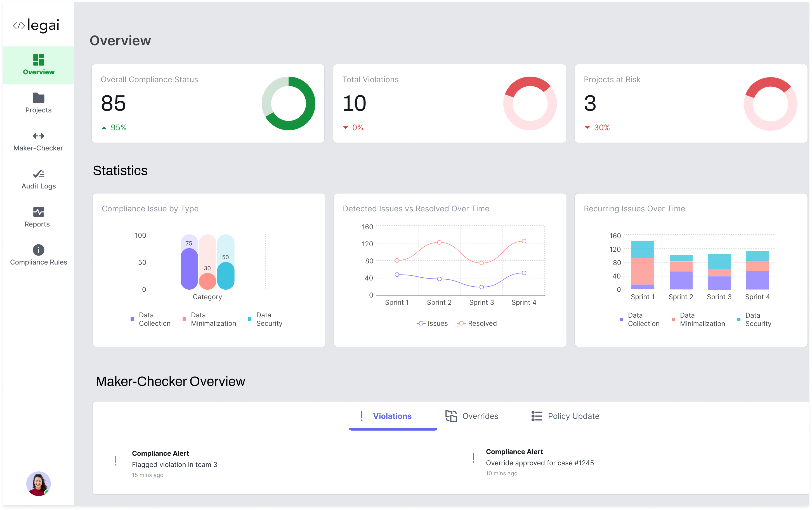
Task: Open the 'Flagged violation in team 3' alert
Action: click(175, 464)
